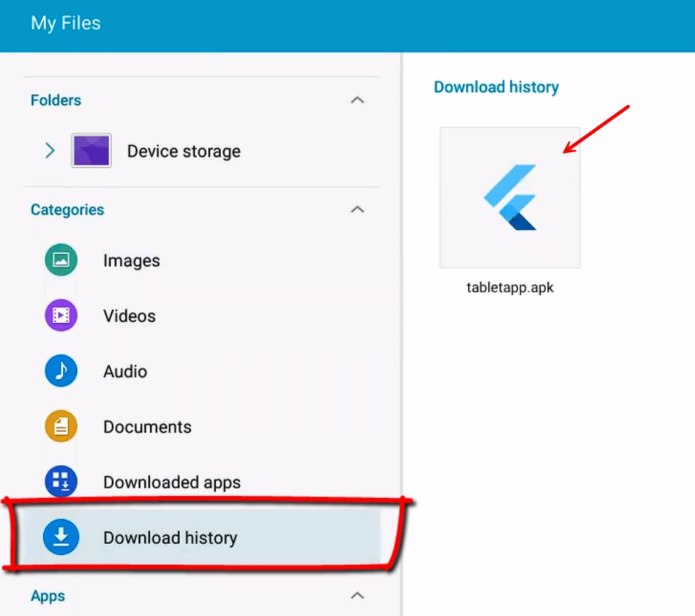Open the Downloaded apps category icon
695x616 pixels.
click(61, 481)
